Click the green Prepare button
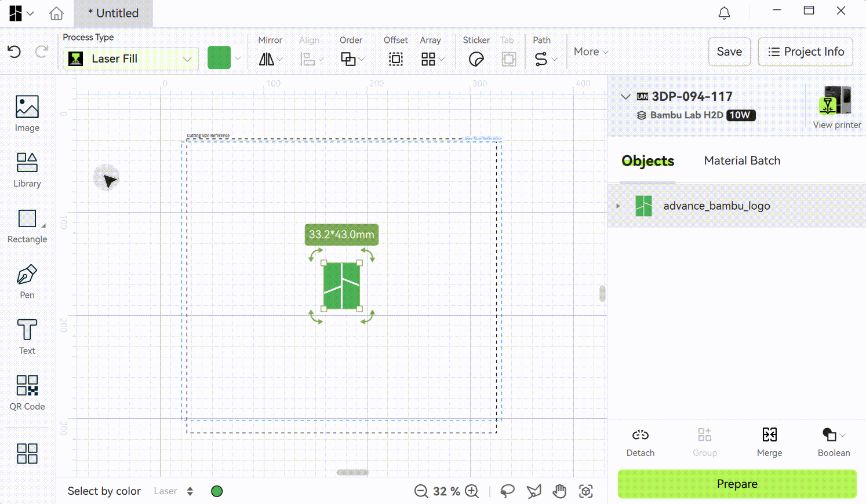 coord(737,484)
